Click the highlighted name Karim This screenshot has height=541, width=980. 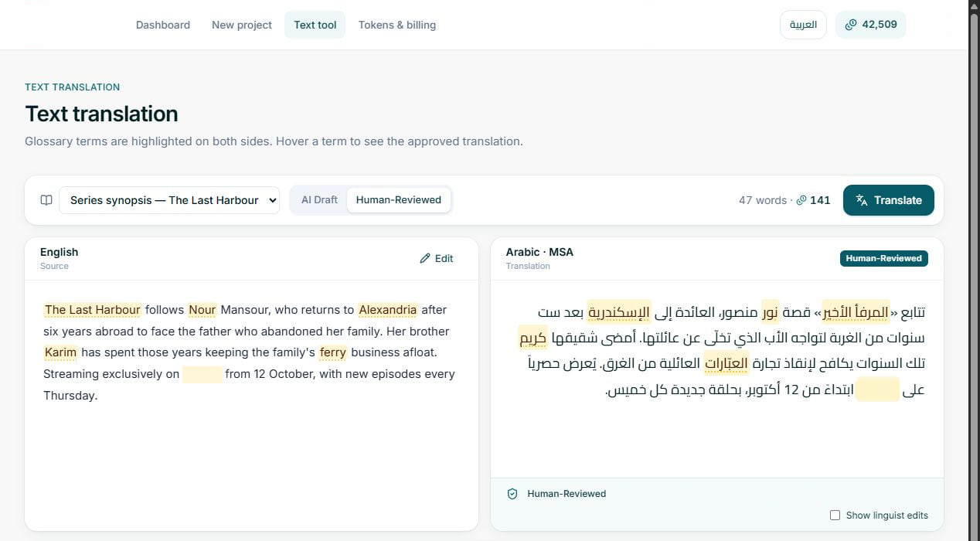pyautogui.click(x=60, y=352)
